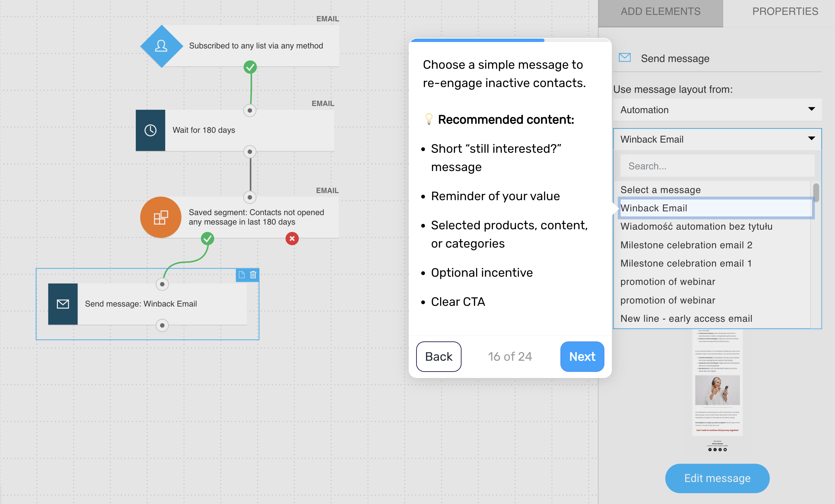Collapse the Winback Email message dropdown
Image resolution: width=835 pixels, height=504 pixels.
(717, 139)
